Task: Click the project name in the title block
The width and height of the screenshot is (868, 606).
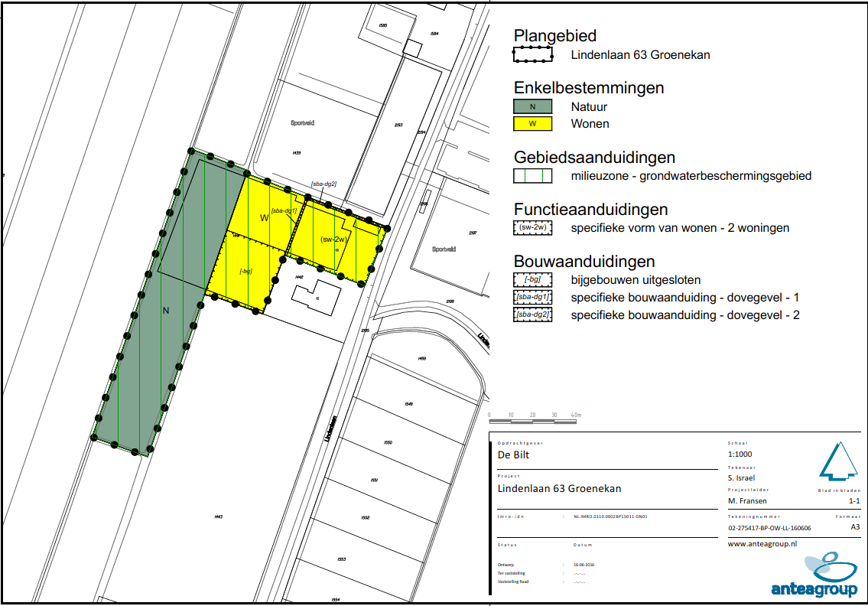Action: click(559, 489)
